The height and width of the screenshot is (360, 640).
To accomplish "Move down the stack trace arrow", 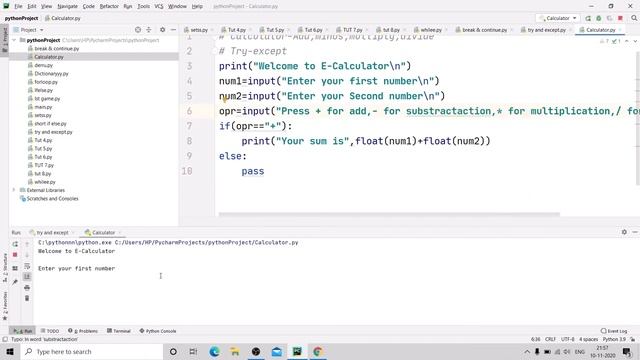I will [x=27, y=255].
